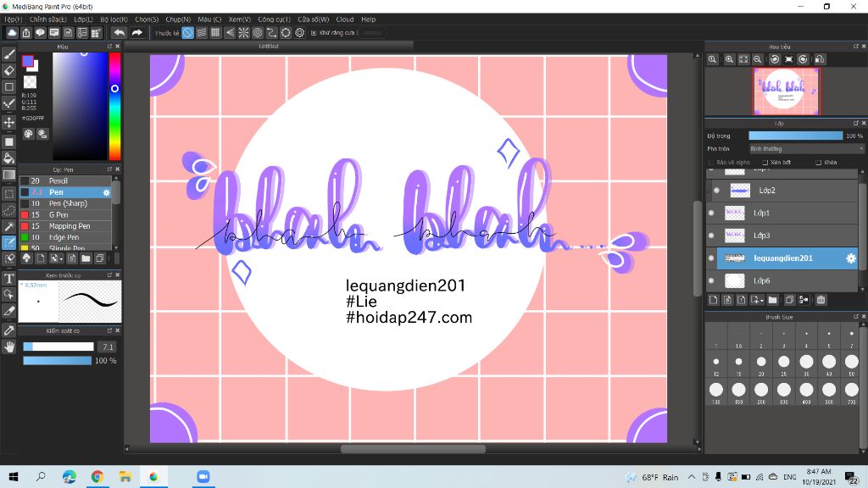Image resolution: width=868 pixels, height=488 pixels.
Task: Click the transparent color swatch
Action: pyautogui.click(x=30, y=82)
